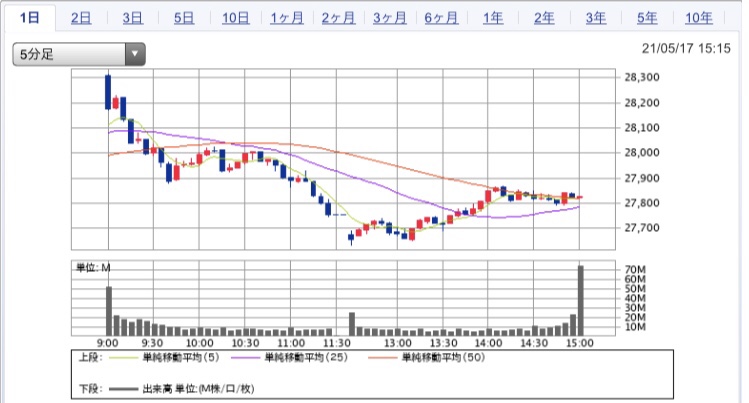Click the 10M volume axis label

tap(635, 327)
